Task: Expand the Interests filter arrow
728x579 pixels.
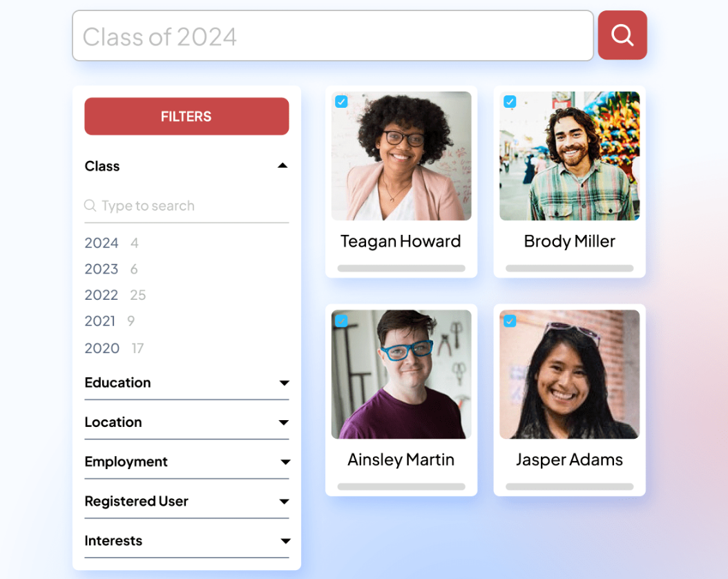Action: 285,541
